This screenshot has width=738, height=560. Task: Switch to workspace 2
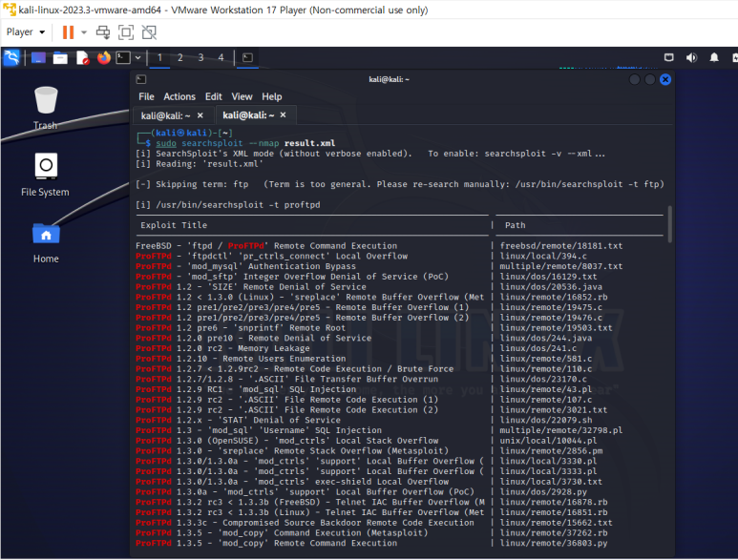click(179, 57)
